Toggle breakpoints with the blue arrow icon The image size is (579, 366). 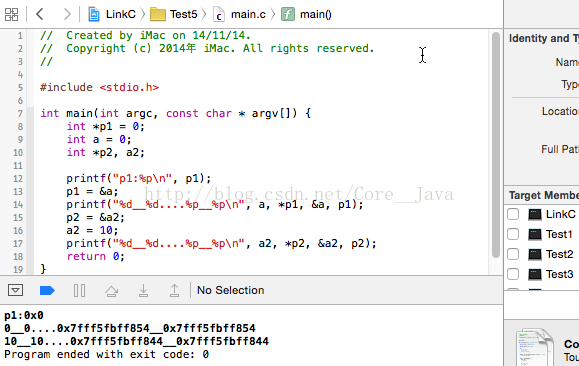click(x=47, y=291)
